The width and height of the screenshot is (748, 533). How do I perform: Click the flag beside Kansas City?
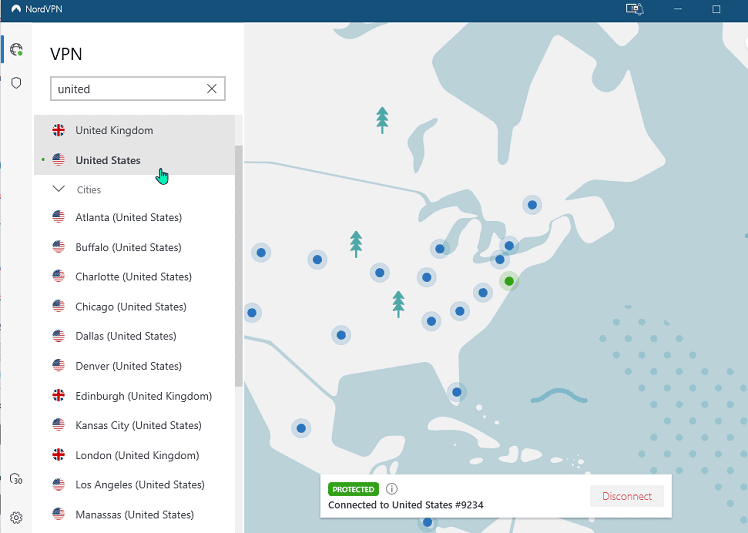click(59, 425)
